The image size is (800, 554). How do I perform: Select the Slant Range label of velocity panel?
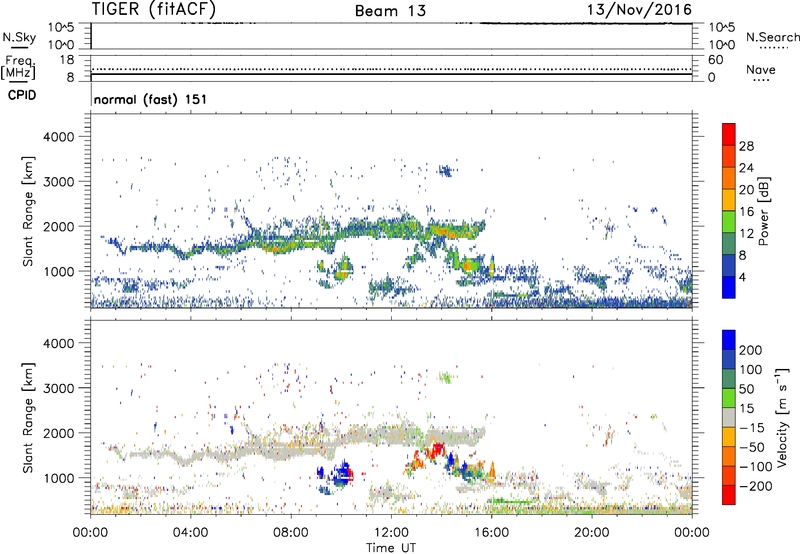(28, 417)
